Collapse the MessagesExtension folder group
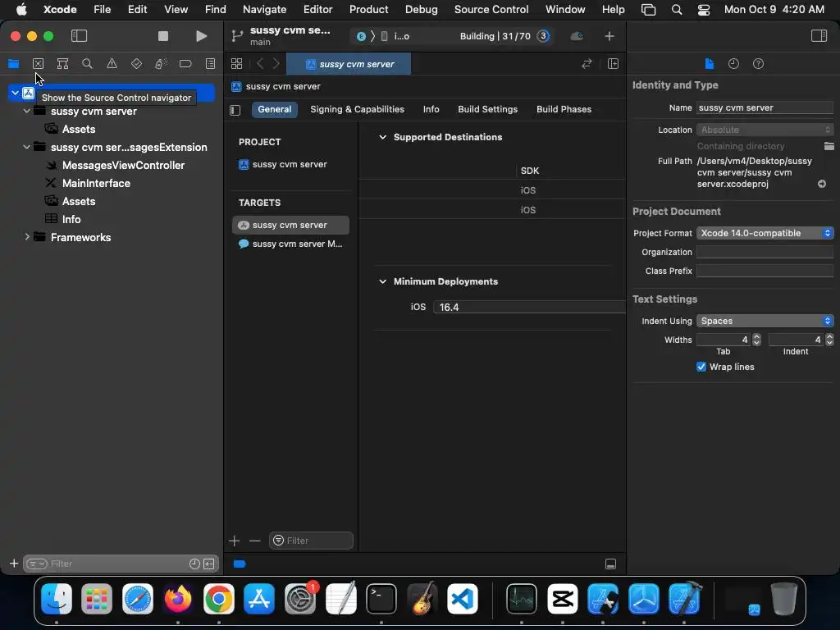This screenshot has width=840, height=630. coord(27,147)
